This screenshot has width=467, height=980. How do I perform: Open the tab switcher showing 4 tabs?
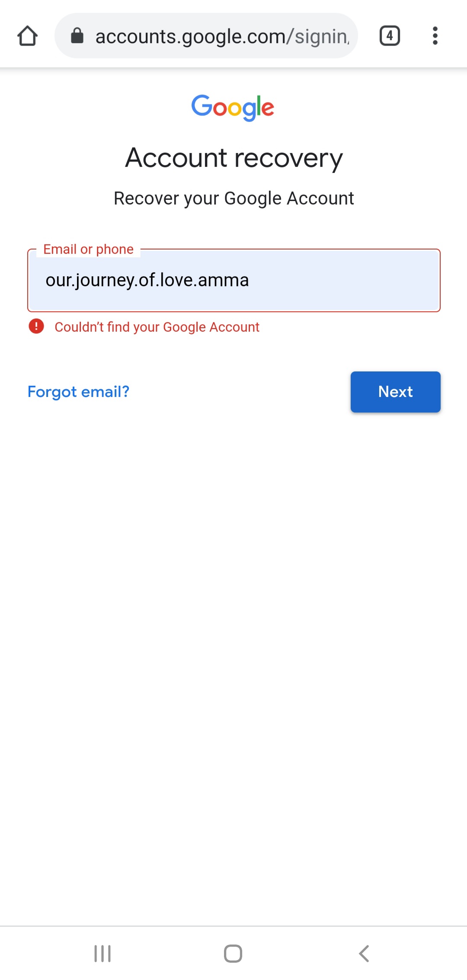click(390, 36)
